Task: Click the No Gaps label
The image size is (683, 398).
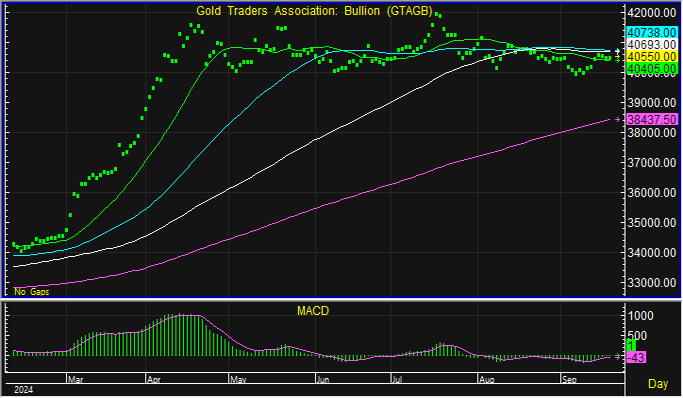Action: (32, 292)
